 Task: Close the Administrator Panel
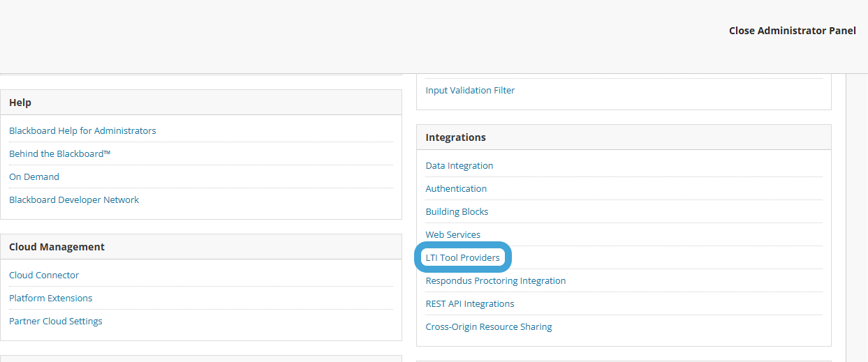tap(793, 31)
